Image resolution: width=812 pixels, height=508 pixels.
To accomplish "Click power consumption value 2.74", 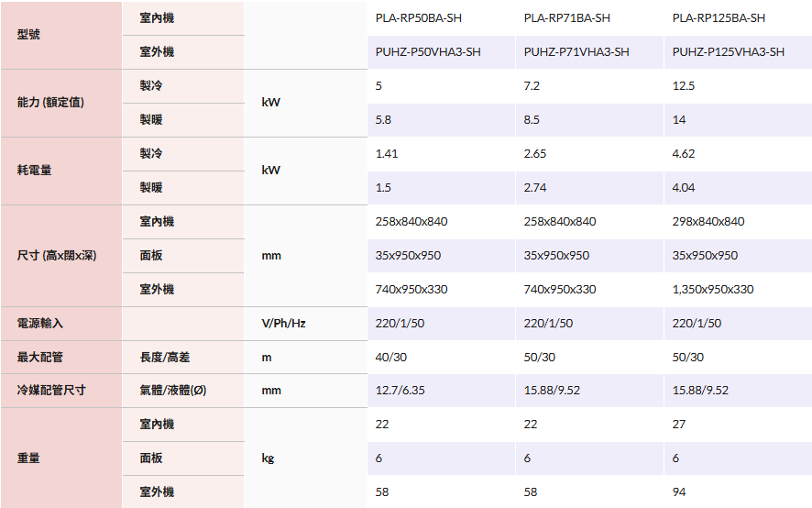I will coord(535,188).
